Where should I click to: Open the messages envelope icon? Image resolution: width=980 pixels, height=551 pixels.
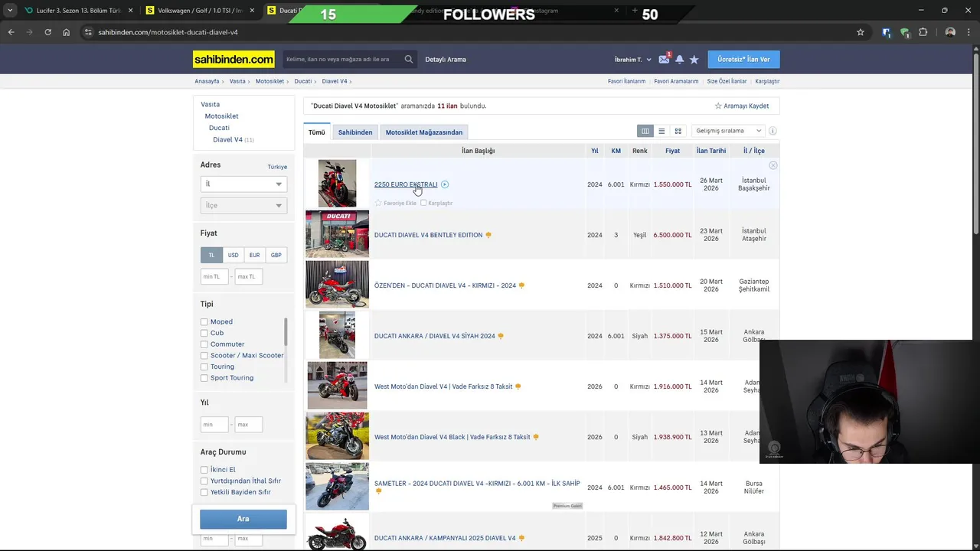pyautogui.click(x=664, y=59)
